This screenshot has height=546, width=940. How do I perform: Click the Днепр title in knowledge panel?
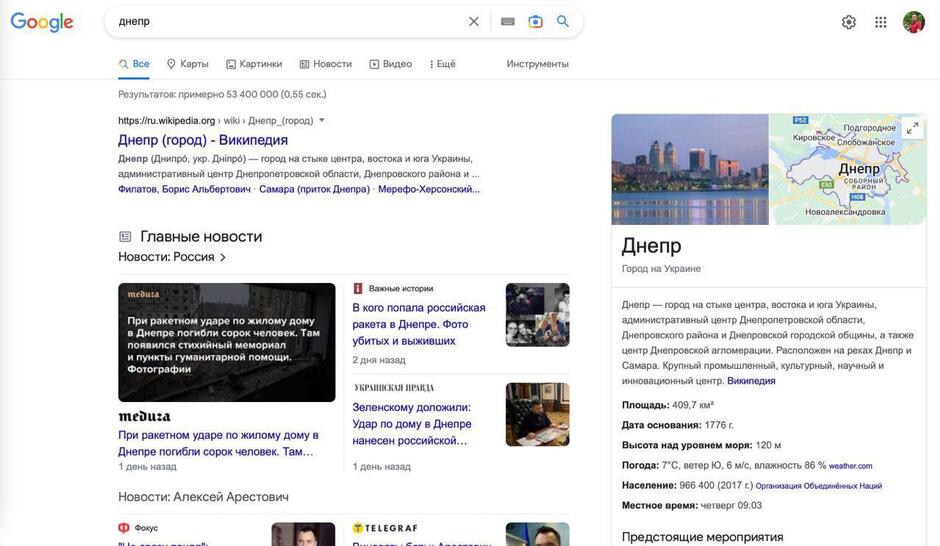coord(652,246)
